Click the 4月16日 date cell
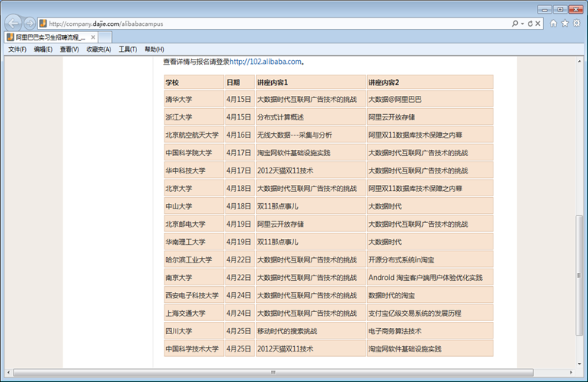 point(240,135)
